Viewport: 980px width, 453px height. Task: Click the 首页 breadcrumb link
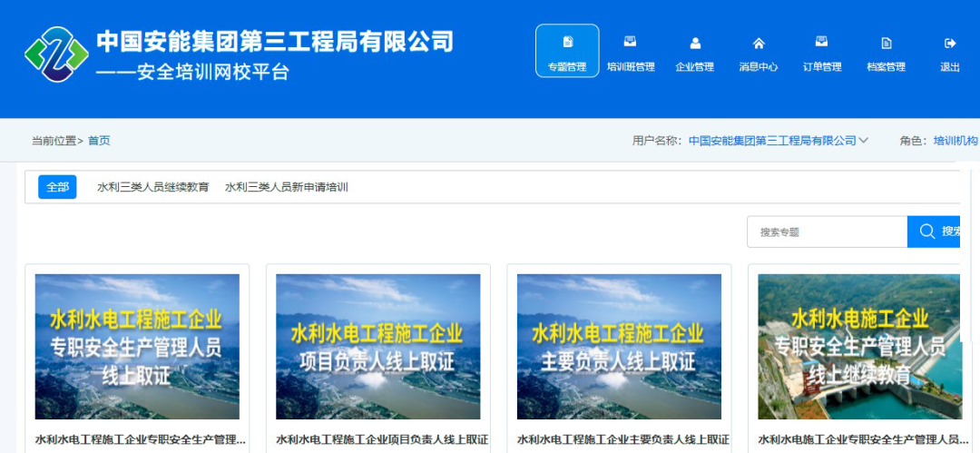click(99, 141)
